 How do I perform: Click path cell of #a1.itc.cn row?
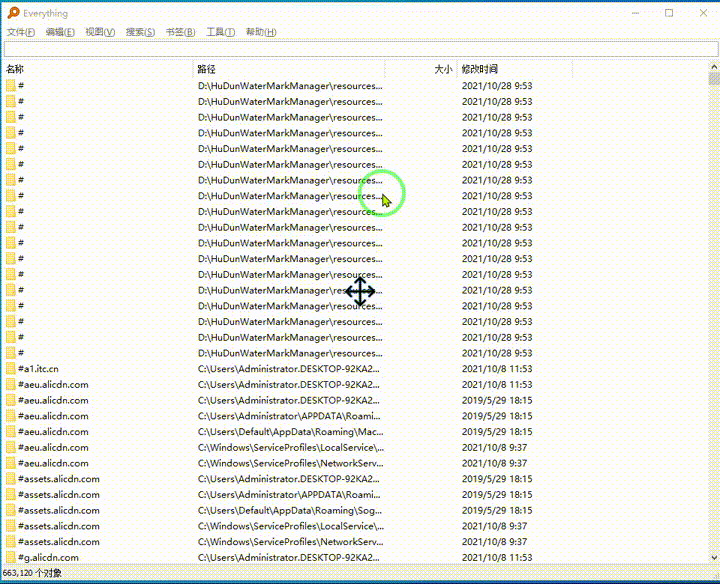[289, 369]
